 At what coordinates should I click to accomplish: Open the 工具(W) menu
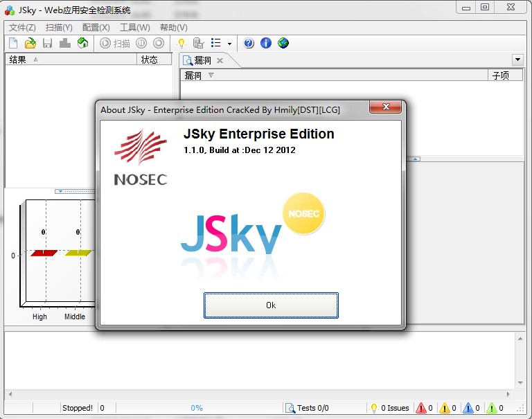point(134,28)
